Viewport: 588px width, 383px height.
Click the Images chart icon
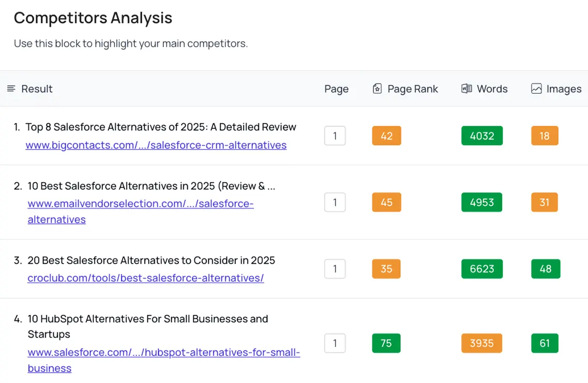pyautogui.click(x=536, y=89)
